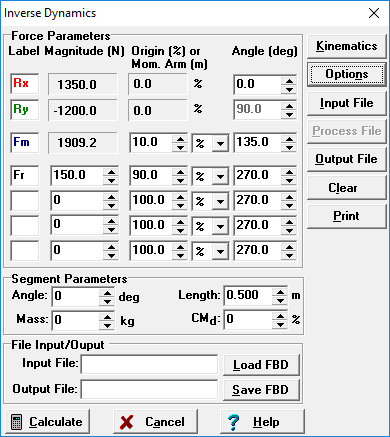
Task: Decrease Fr magnitude 150.0
Action: [111, 181]
